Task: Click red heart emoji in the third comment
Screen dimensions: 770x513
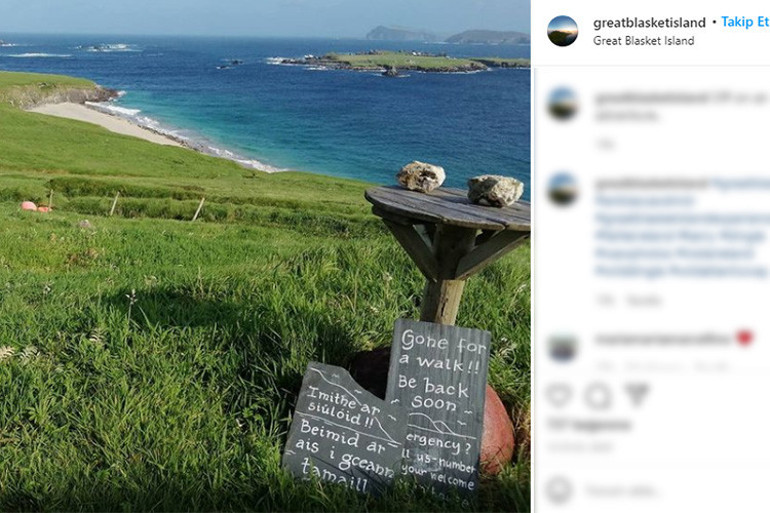Action: coord(745,338)
